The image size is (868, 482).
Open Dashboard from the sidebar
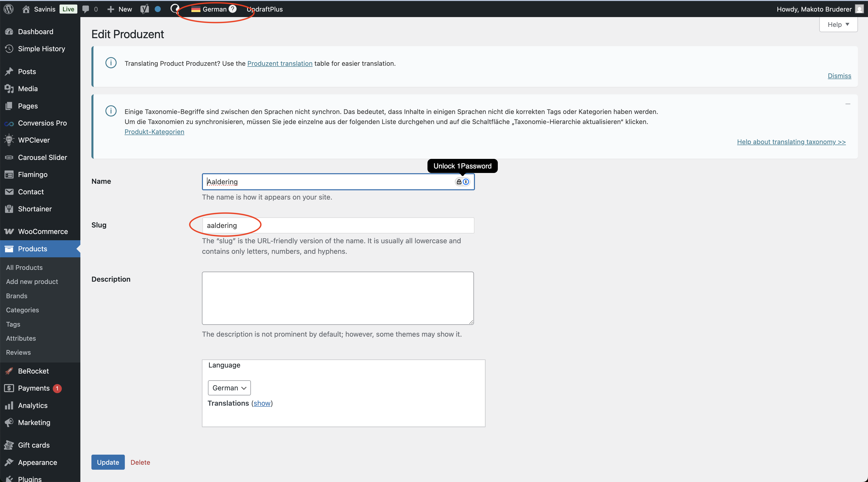35,32
